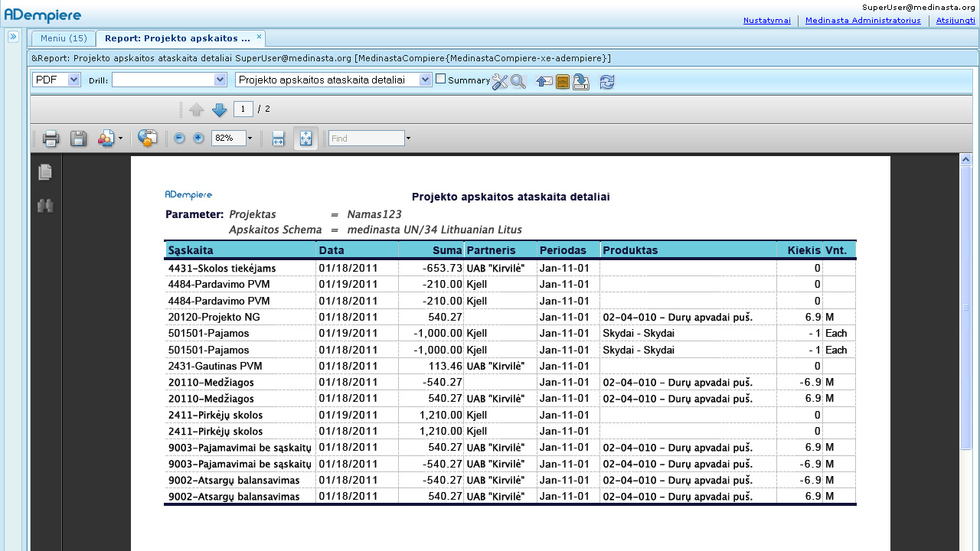Switch to the Meniu (15) tab

64,38
